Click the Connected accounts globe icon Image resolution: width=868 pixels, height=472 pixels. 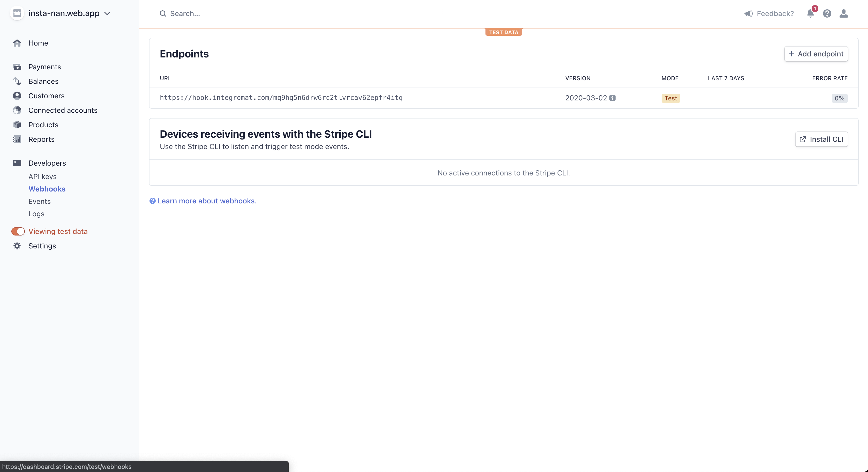pos(17,110)
